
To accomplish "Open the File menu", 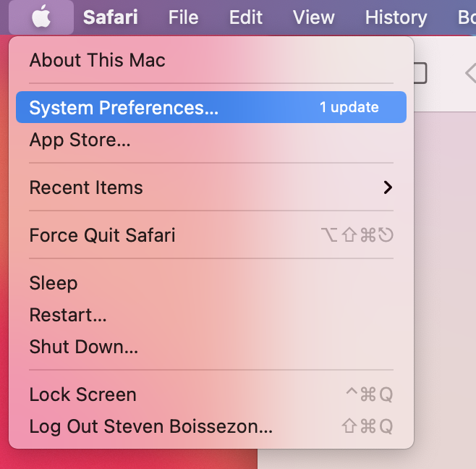I will click(x=183, y=17).
